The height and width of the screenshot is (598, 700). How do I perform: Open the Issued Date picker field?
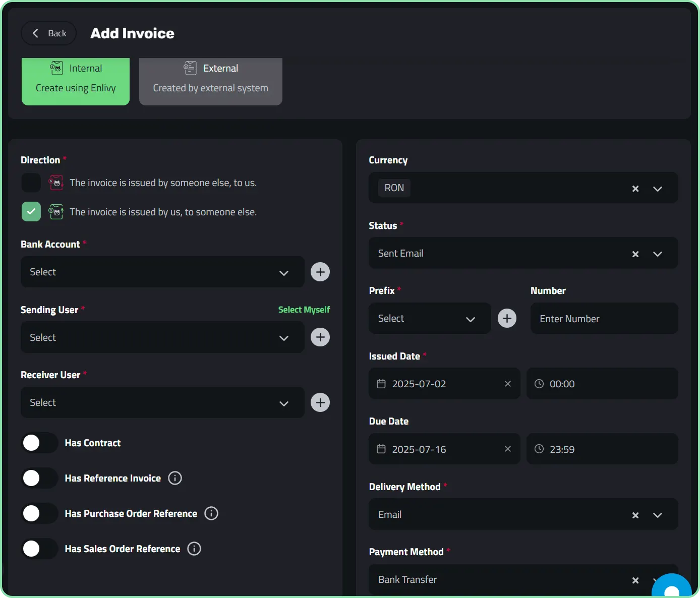(x=444, y=384)
